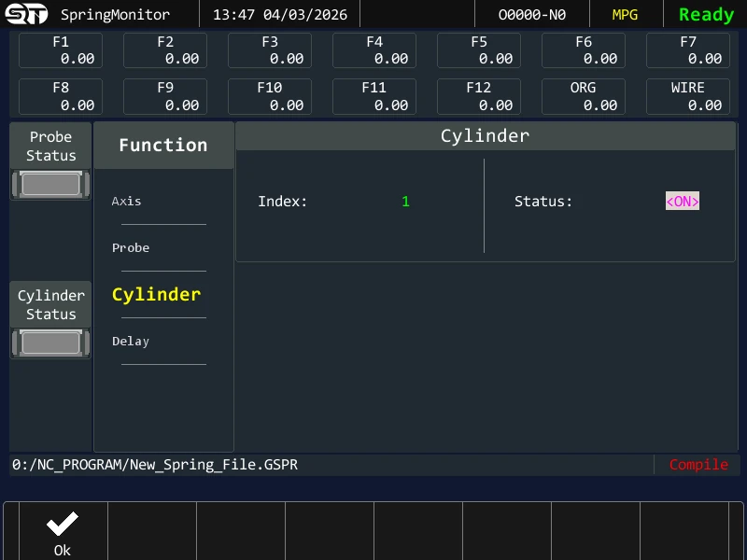Click the F7 axis readout

pos(688,50)
